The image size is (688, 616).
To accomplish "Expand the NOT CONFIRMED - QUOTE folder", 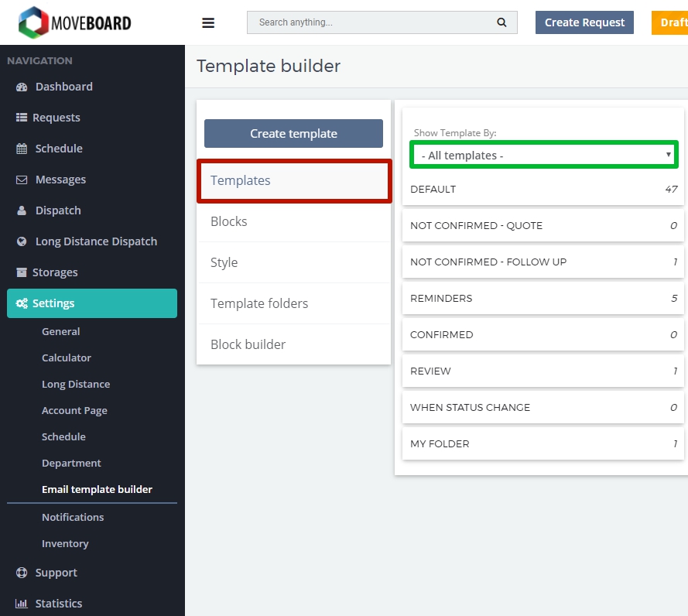I will click(x=543, y=225).
